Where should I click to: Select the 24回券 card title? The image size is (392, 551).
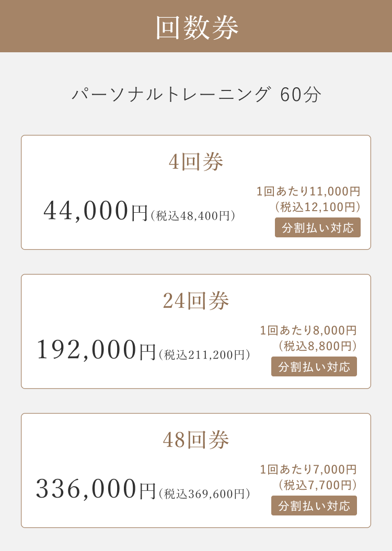click(196, 301)
